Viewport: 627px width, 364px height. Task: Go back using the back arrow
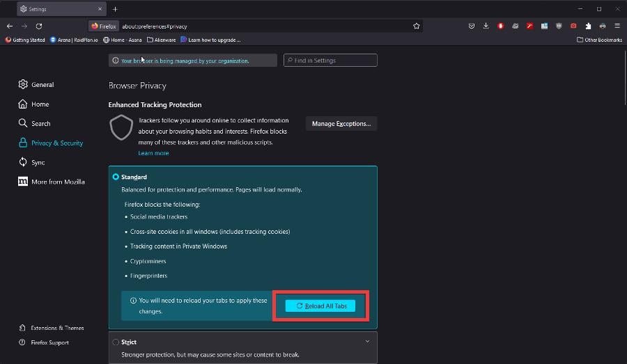10,26
